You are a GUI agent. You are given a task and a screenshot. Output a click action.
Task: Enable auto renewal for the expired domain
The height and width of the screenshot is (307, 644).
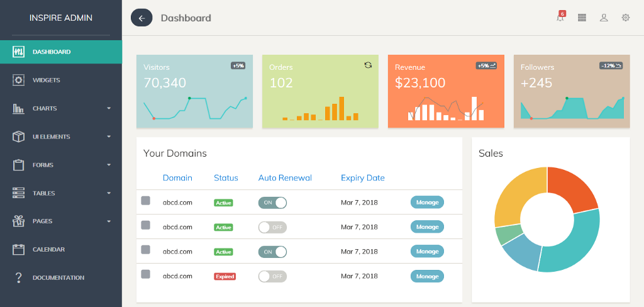click(272, 276)
